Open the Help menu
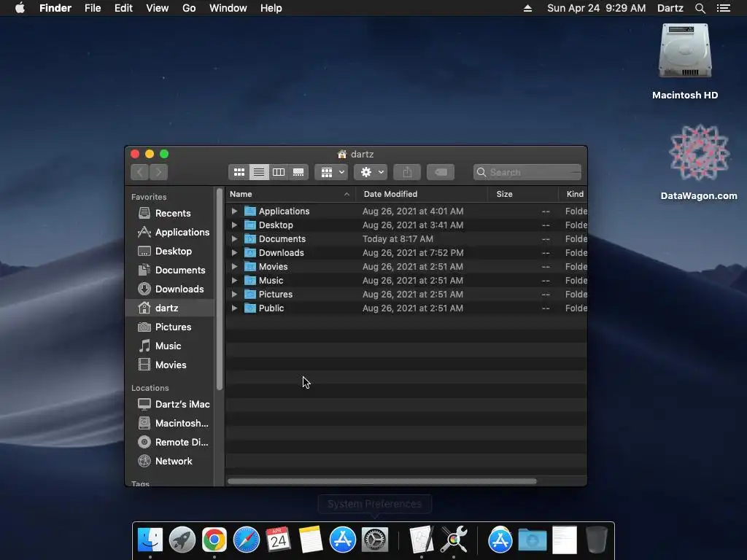The height and width of the screenshot is (560, 747). pos(271,8)
